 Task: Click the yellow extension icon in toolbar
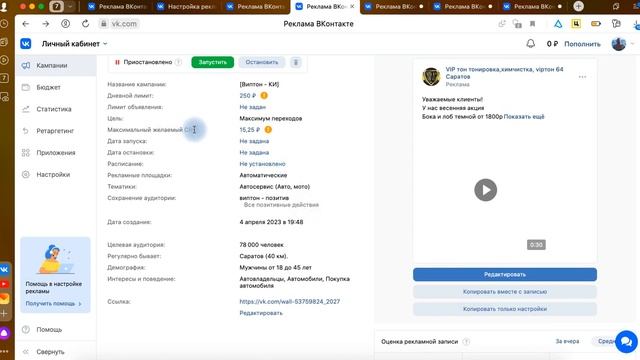576,24
